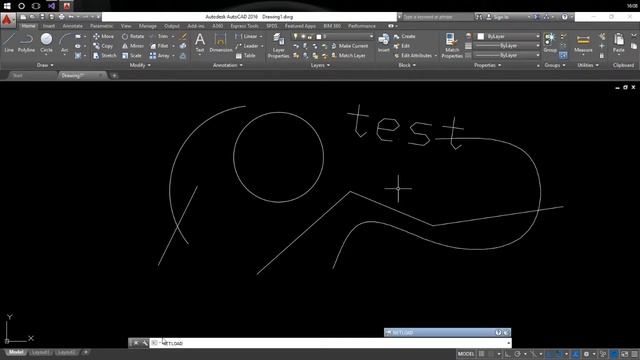Open the linetype ByLayer dropdown
640x360 pixels.
pos(509,55)
